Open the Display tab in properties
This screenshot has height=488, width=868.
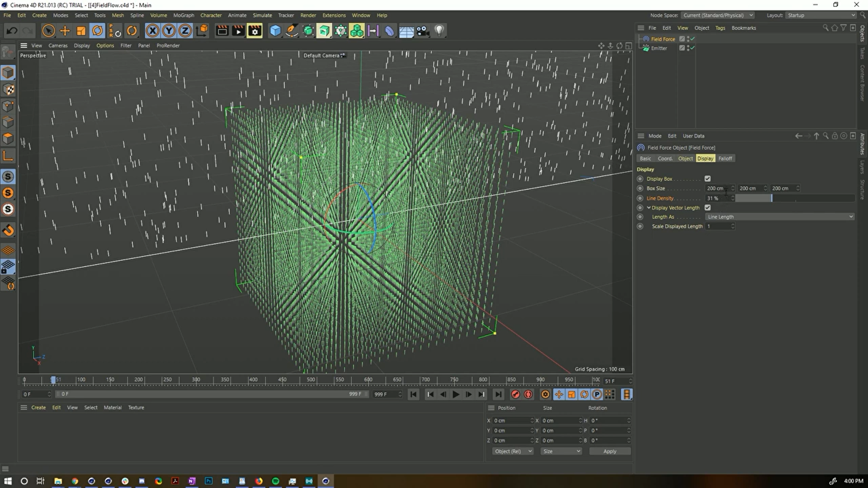point(705,158)
